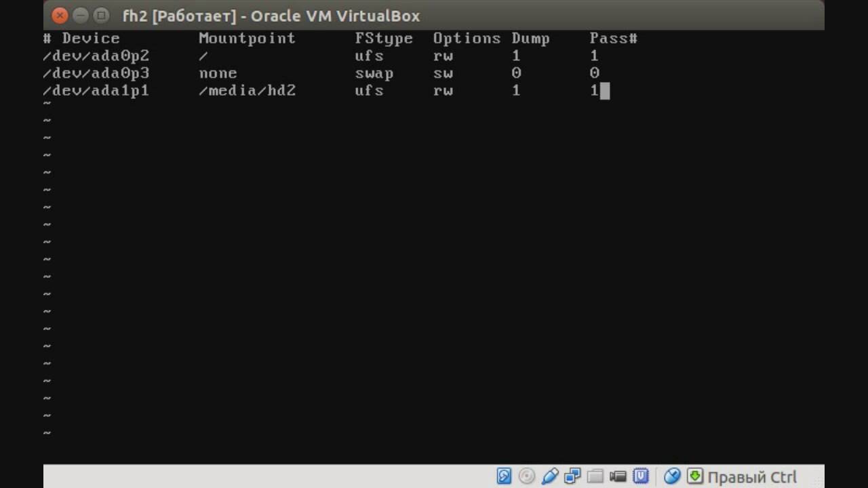Click the # Device header text

[x=81, y=39]
